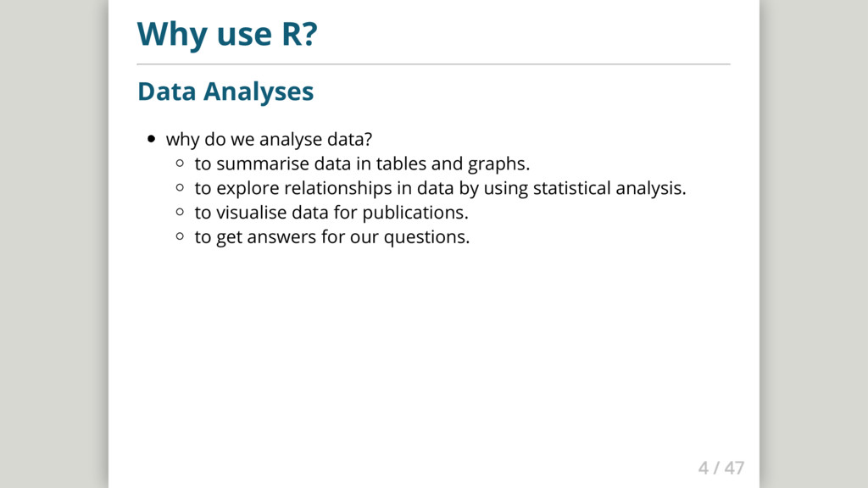
Task: Click the hollow bullet before "to get answers"
Action: tap(180, 237)
